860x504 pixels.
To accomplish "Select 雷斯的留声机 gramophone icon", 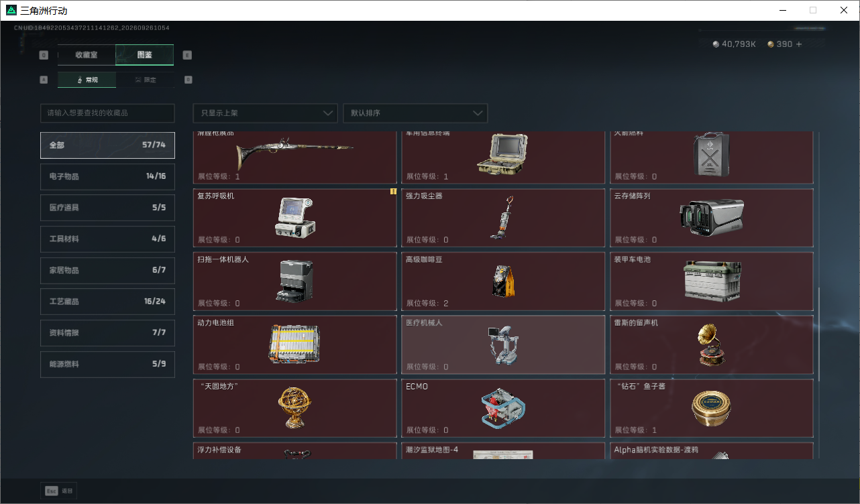I will (x=711, y=344).
